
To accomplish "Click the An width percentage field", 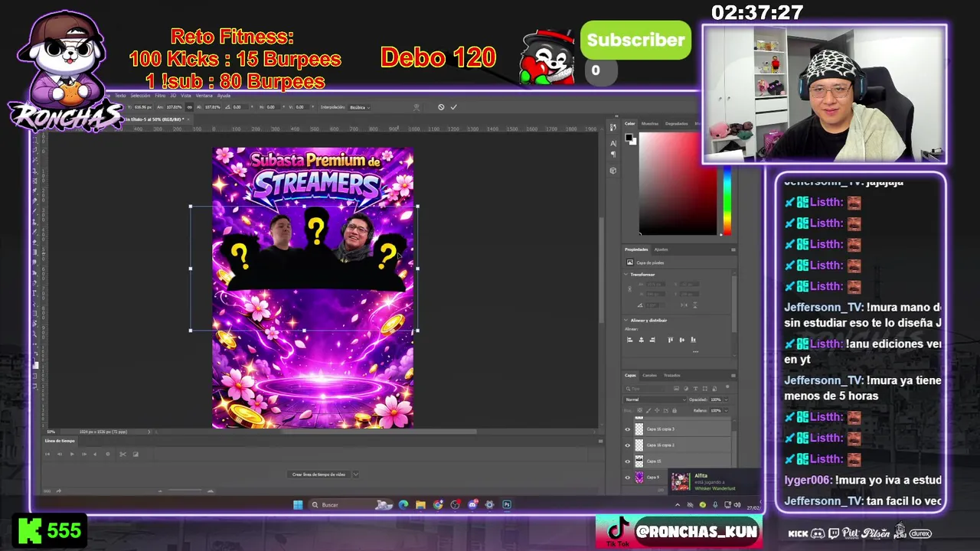I will coord(175,107).
